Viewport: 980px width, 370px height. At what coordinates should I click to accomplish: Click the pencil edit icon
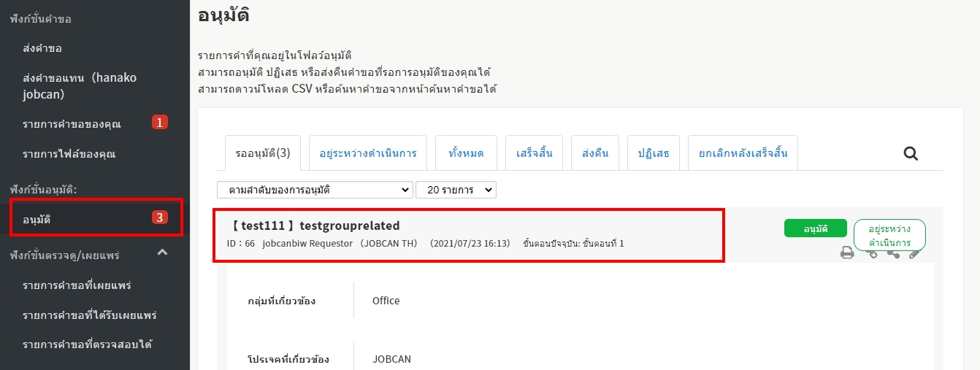click(x=914, y=253)
